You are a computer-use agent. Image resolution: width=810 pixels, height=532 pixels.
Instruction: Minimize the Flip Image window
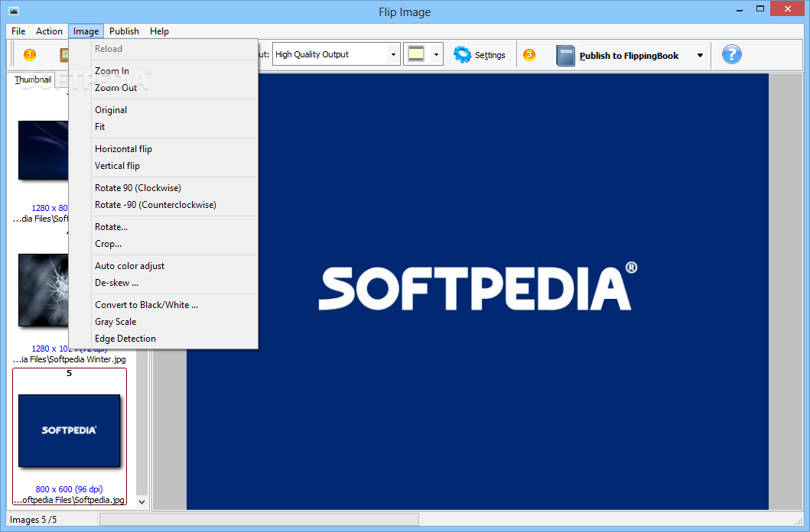[x=740, y=9]
